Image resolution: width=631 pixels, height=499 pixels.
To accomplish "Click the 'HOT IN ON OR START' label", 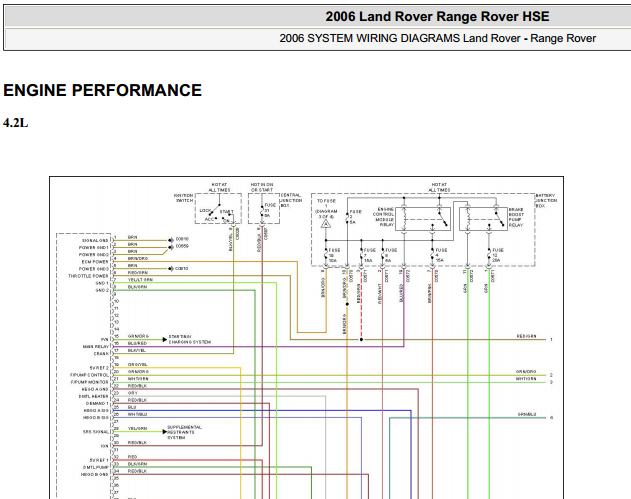I will (262, 187).
